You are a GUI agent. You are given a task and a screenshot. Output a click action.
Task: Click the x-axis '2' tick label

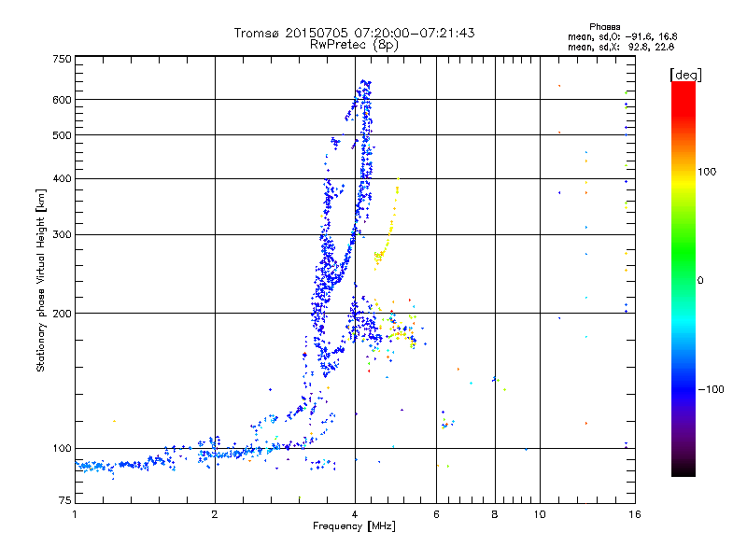pos(215,514)
